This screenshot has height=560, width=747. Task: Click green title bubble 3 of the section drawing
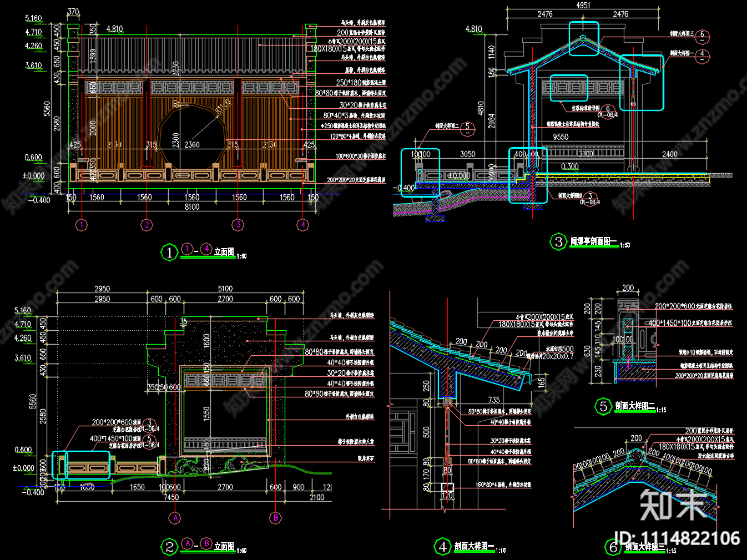pos(558,241)
